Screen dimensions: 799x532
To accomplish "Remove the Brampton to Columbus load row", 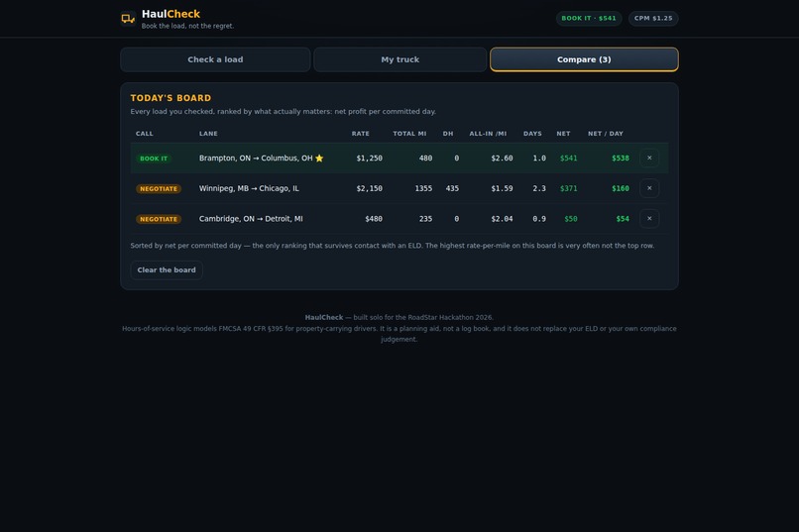I will coord(649,158).
